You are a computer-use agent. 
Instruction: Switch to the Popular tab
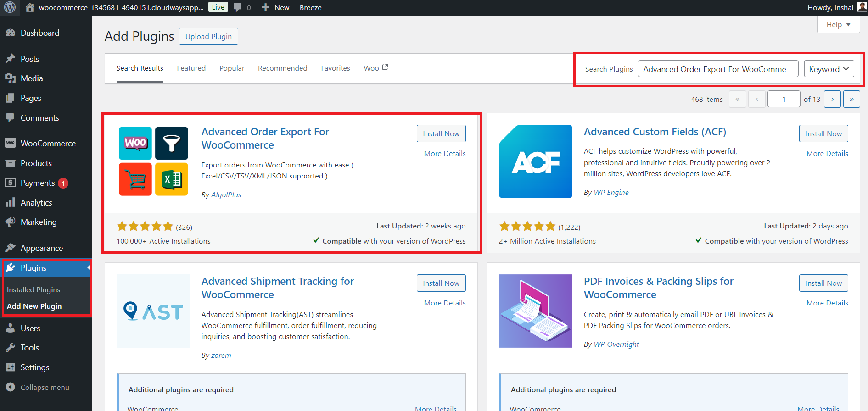(x=232, y=68)
